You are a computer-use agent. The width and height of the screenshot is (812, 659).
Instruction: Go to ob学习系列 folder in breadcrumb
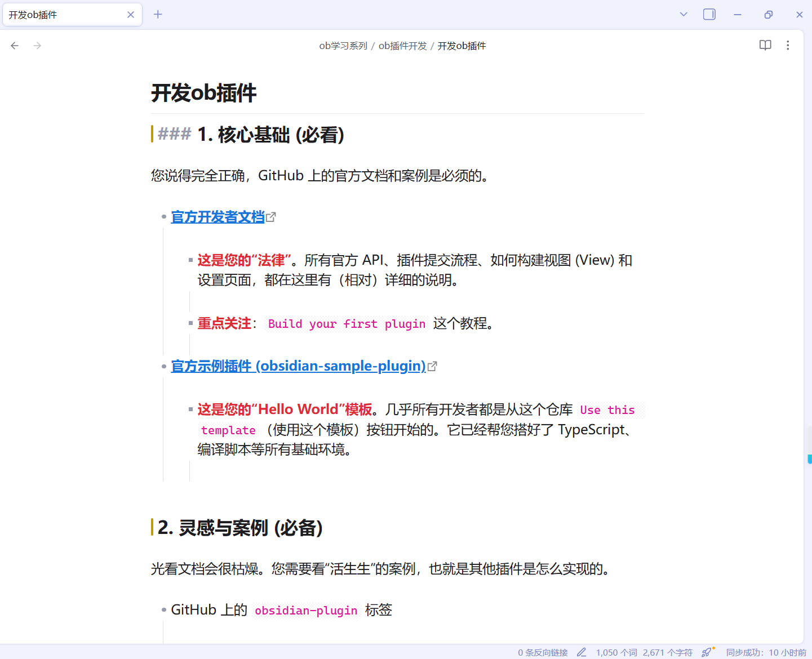tap(343, 46)
